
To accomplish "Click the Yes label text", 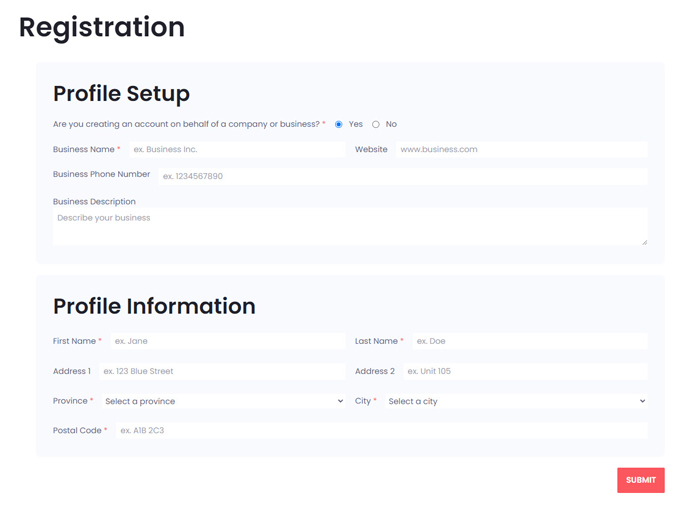I will click(x=355, y=124).
